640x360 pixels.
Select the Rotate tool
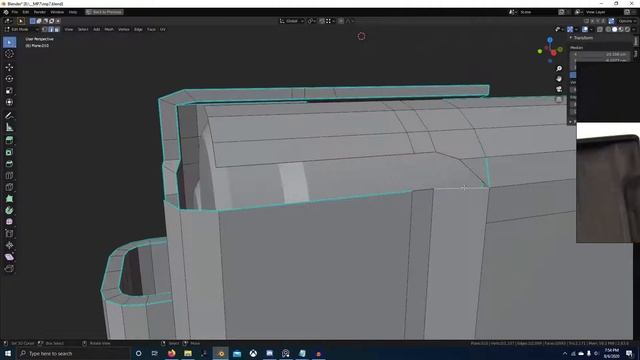9,78
